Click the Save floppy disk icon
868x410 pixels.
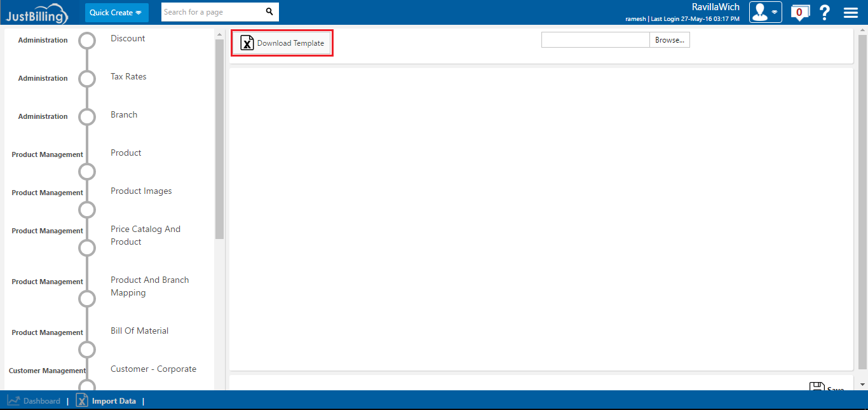click(x=817, y=387)
